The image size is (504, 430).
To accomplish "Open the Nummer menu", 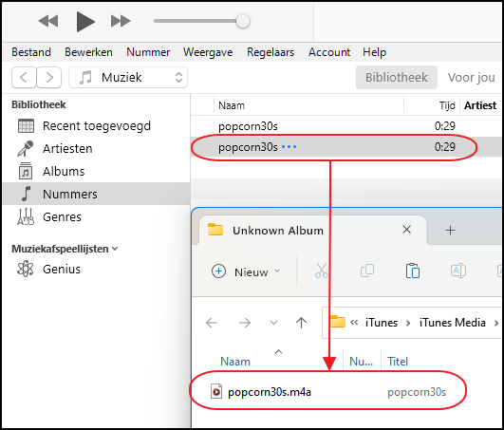I will point(148,52).
